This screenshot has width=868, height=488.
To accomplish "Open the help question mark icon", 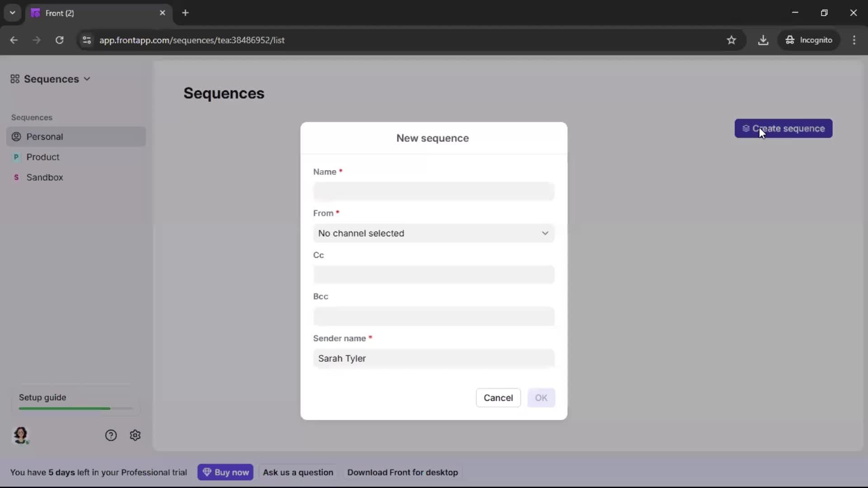I will point(111,435).
